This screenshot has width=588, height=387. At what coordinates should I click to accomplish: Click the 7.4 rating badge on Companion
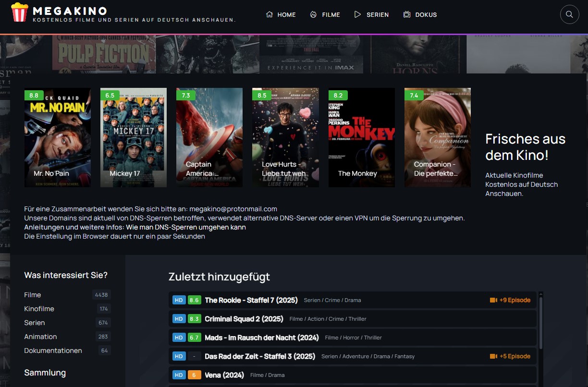pos(414,95)
